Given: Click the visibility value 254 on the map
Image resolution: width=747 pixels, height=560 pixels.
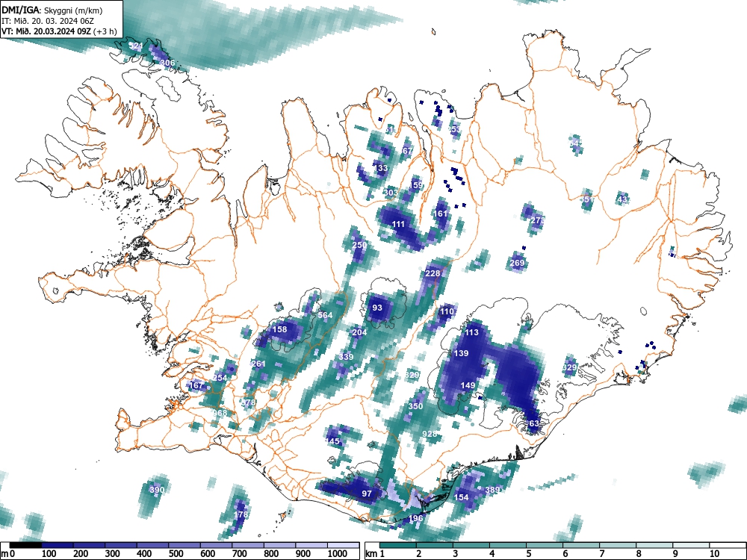Looking at the screenshot, I should click(x=220, y=378).
